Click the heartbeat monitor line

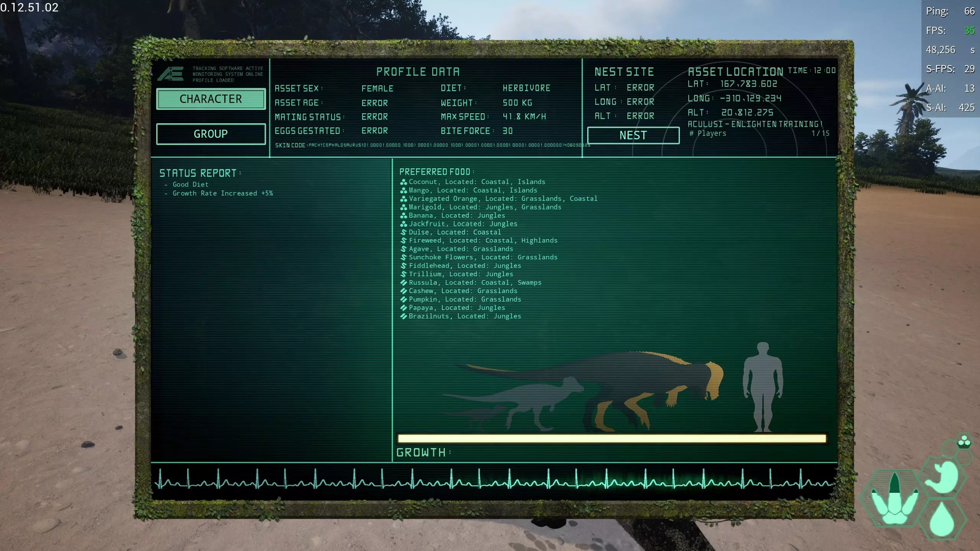494,480
